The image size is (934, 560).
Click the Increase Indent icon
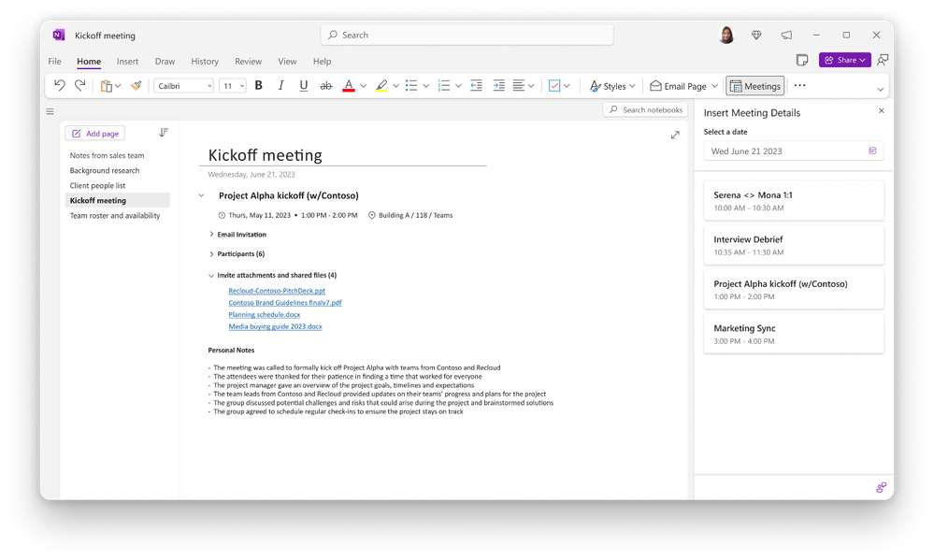[498, 85]
